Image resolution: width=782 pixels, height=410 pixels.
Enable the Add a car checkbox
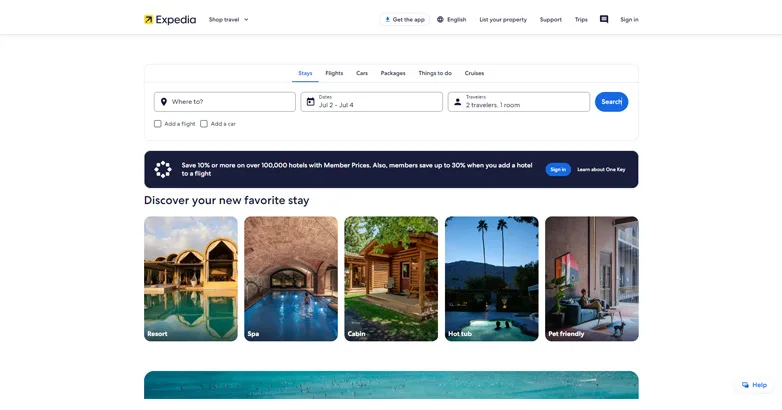click(x=204, y=124)
